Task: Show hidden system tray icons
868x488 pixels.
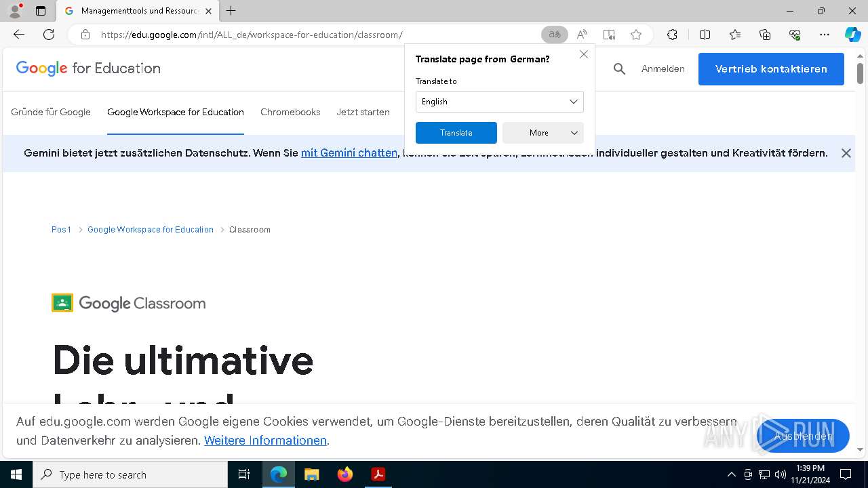Action: pos(731,474)
